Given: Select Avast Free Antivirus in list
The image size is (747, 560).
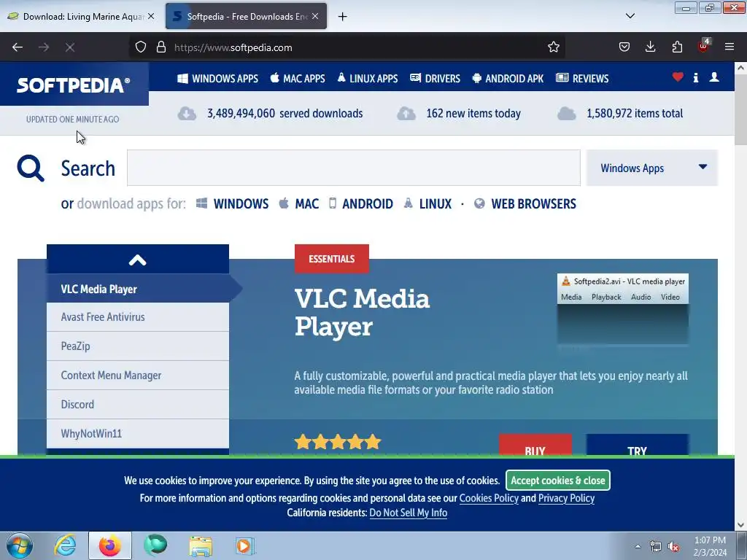Looking at the screenshot, I should tap(138, 317).
